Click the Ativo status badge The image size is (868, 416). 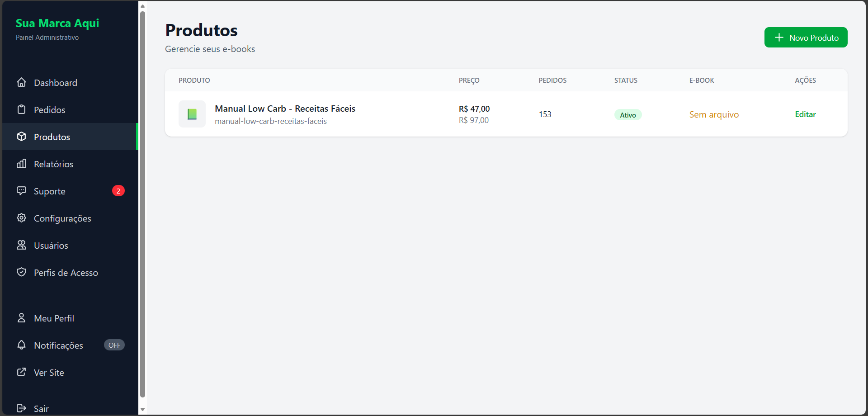pyautogui.click(x=627, y=115)
